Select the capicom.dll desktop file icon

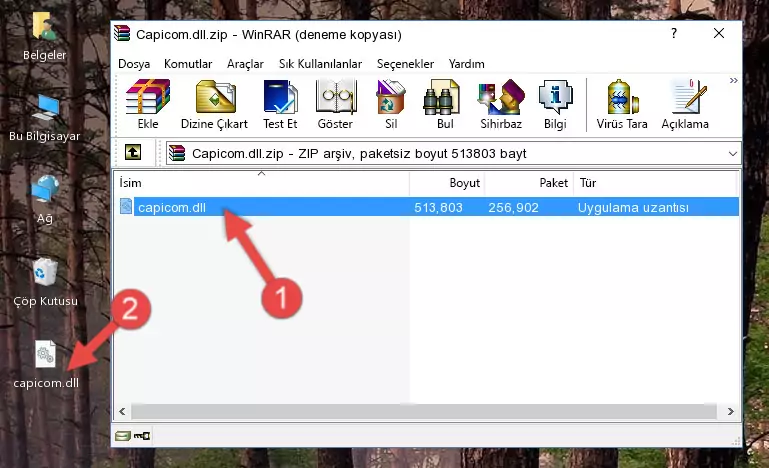coord(46,364)
